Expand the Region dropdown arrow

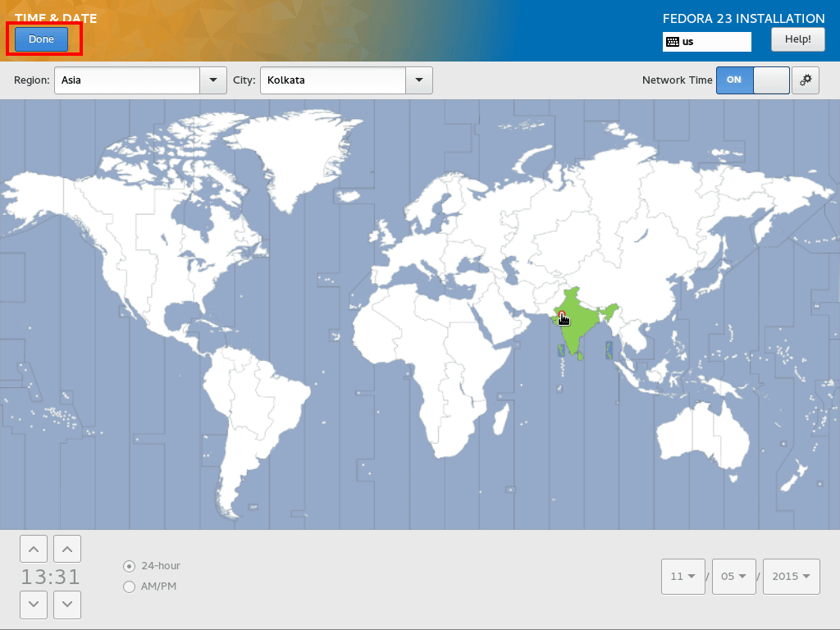pos(213,80)
